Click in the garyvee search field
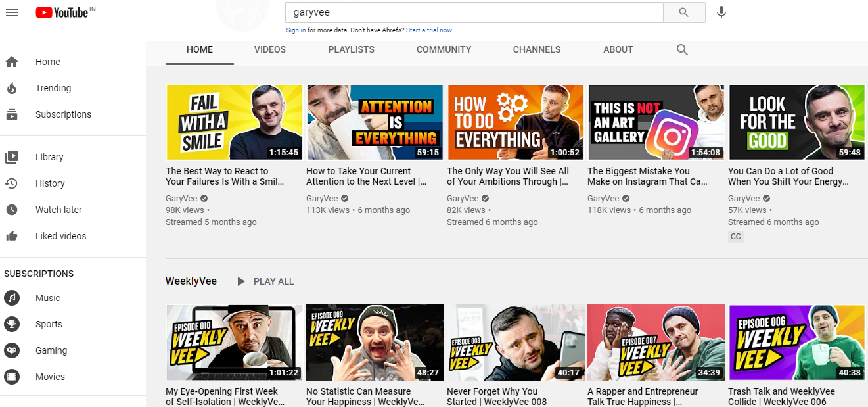 pyautogui.click(x=474, y=12)
